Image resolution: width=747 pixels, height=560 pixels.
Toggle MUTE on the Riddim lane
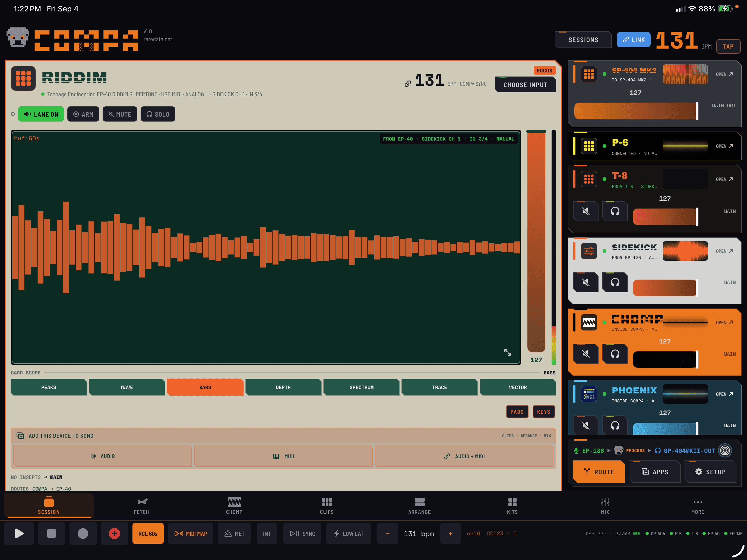click(x=119, y=114)
